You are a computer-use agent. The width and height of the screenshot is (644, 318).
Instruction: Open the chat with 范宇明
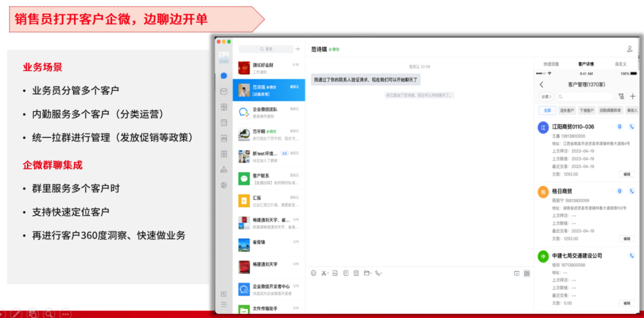point(268,135)
